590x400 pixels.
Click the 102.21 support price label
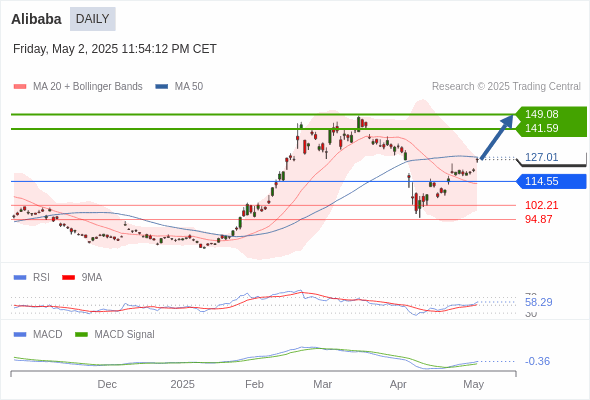[541, 205]
